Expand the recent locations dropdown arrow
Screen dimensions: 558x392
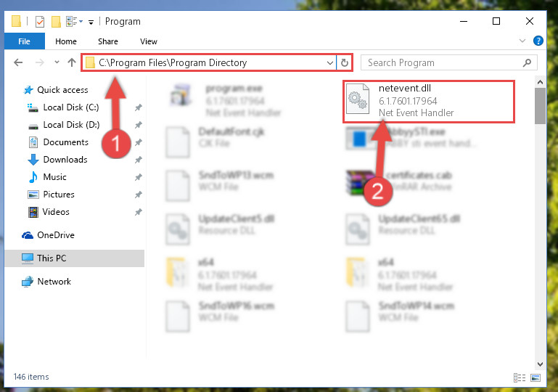57,62
